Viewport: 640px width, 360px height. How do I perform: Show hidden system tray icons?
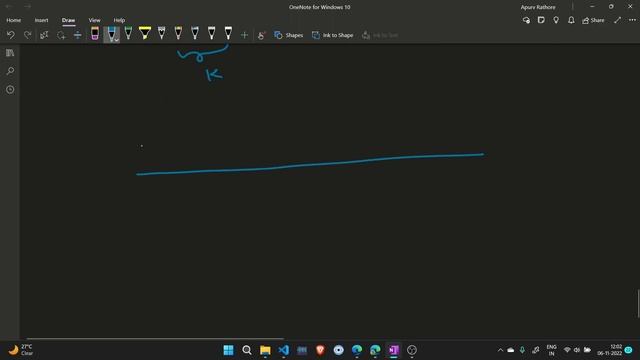pyautogui.click(x=500, y=350)
